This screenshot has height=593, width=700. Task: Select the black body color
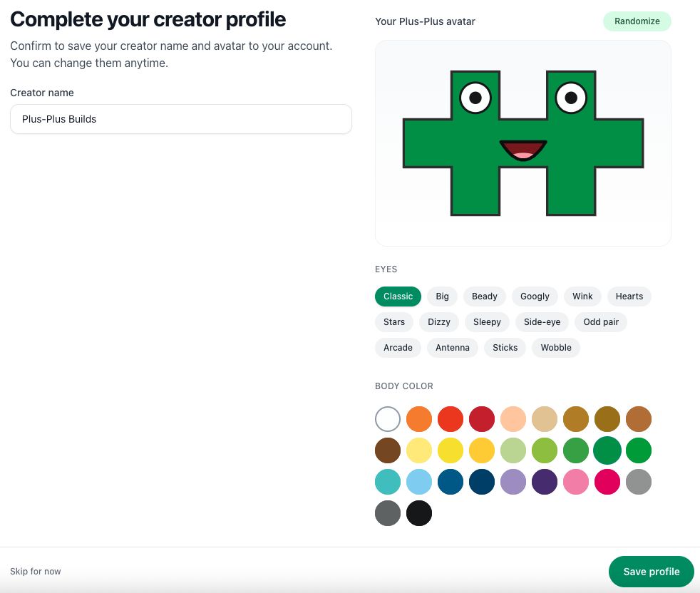point(418,513)
